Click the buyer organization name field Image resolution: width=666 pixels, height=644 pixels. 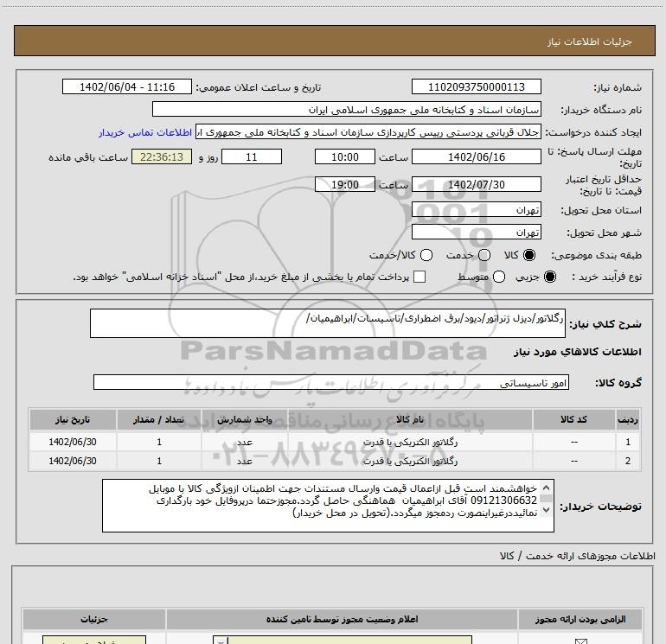click(347, 110)
